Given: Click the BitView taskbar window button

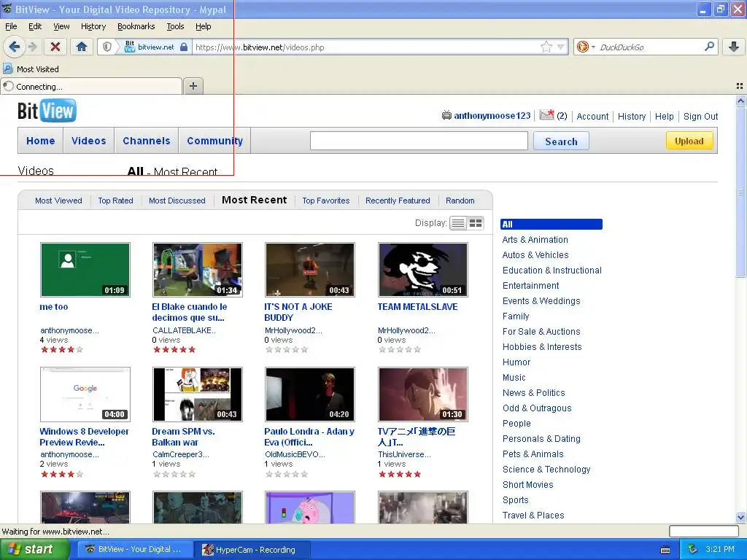Looking at the screenshot, I should click(135, 550).
